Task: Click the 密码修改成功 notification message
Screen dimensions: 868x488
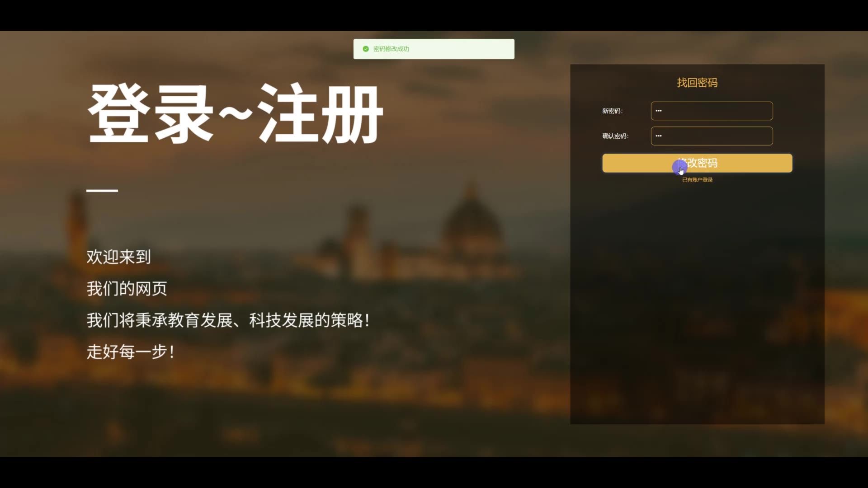Action: point(391,49)
